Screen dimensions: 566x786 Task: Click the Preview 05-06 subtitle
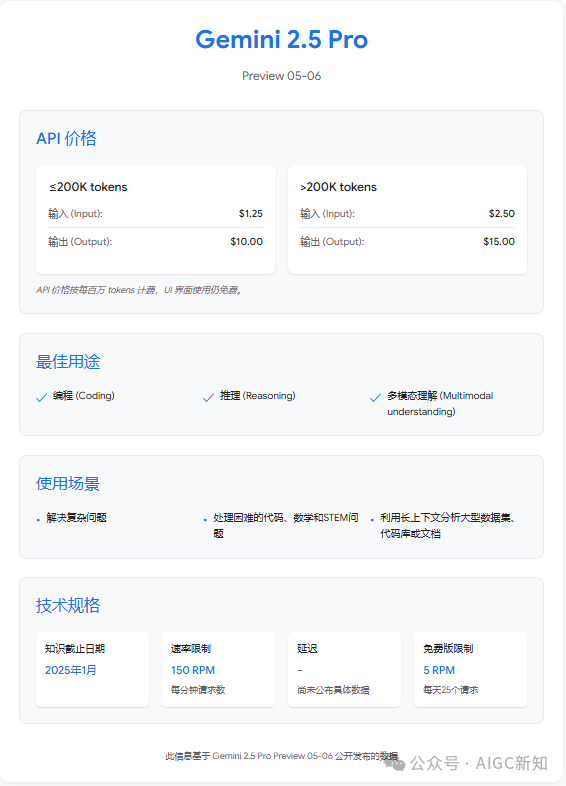click(x=281, y=76)
